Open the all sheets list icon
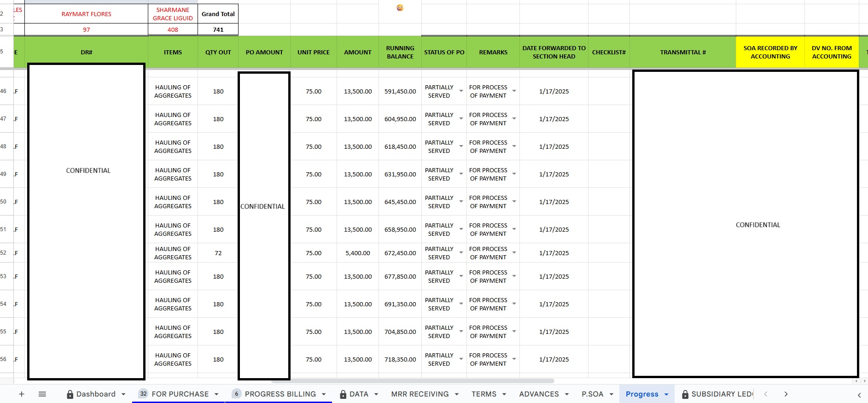 coord(42,394)
